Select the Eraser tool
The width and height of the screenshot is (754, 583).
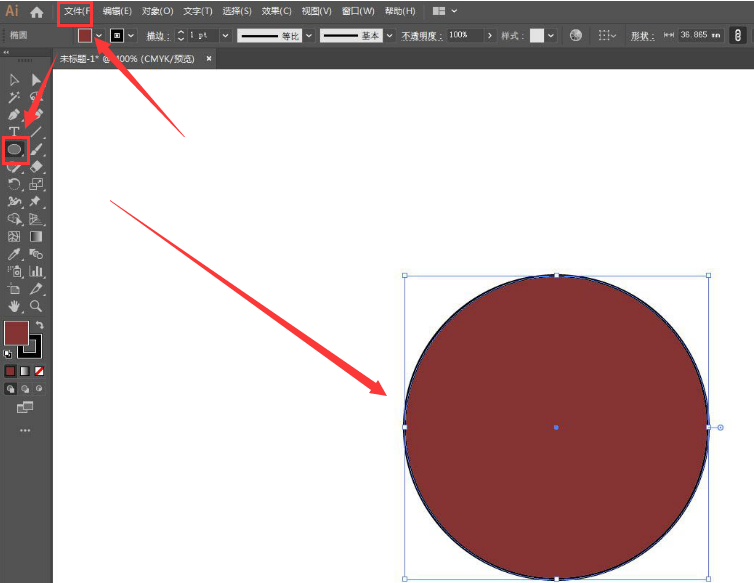click(x=36, y=166)
